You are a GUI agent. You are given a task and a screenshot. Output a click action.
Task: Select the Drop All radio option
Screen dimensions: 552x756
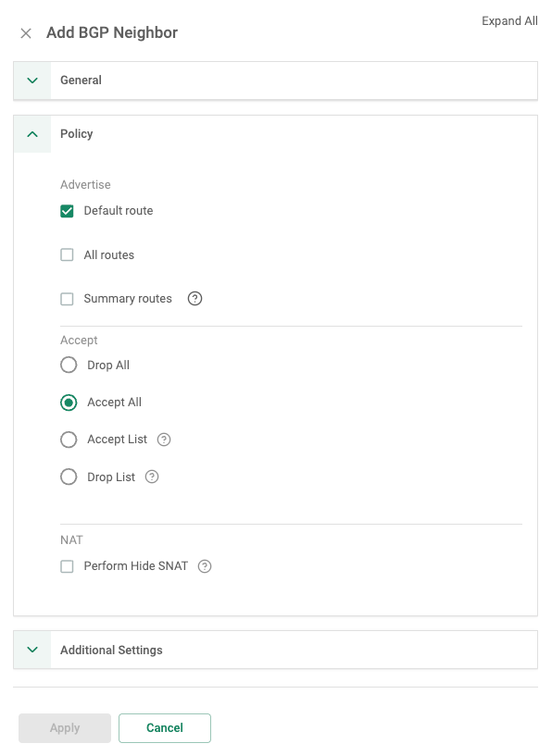pyautogui.click(x=69, y=365)
